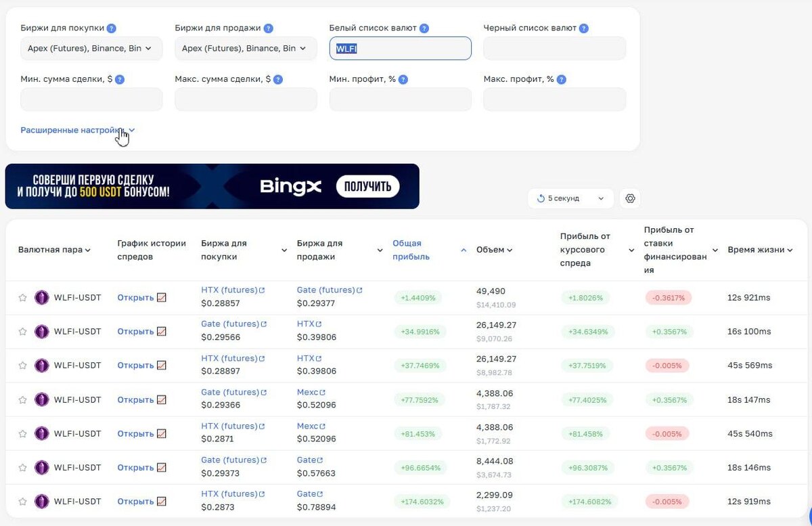Screen dimensions: 812x526
Task: Click help icon for Мин. профит
Action: pos(403,79)
